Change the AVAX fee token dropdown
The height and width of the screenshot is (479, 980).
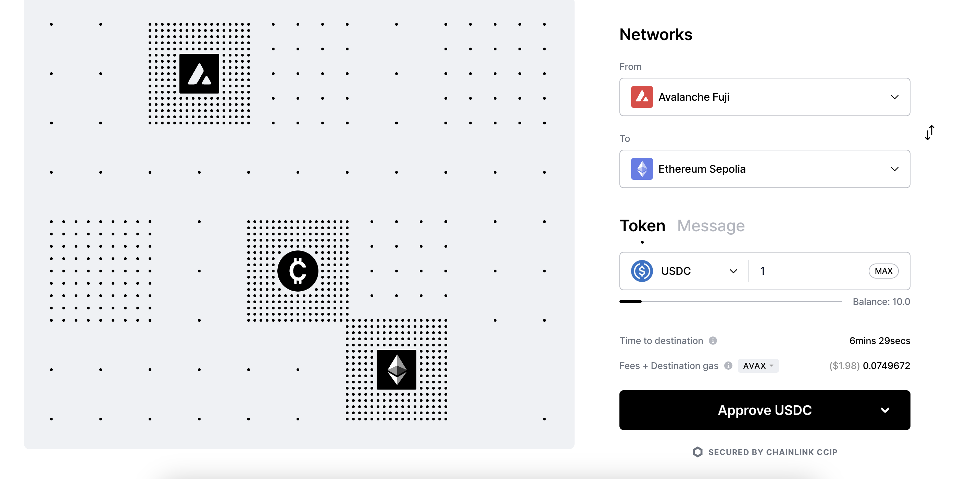[758, 366]
